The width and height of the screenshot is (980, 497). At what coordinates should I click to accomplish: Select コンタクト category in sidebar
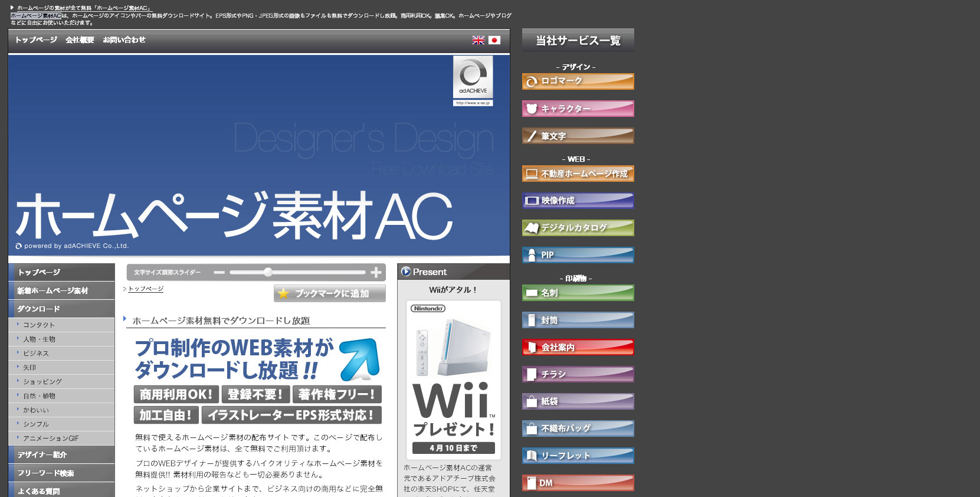pos(39,325)
